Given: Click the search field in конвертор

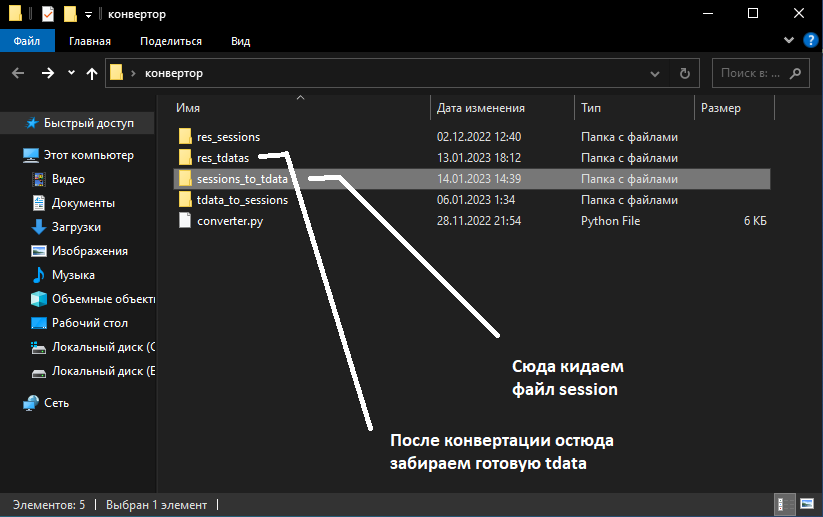Looking at the screenshot, I should click(x=750, y=73).
